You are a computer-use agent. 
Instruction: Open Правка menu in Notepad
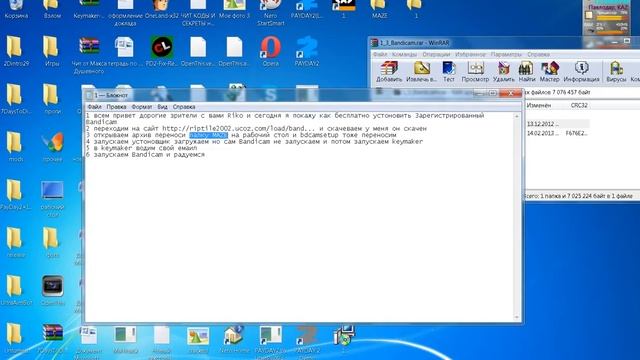pos(116,107)
